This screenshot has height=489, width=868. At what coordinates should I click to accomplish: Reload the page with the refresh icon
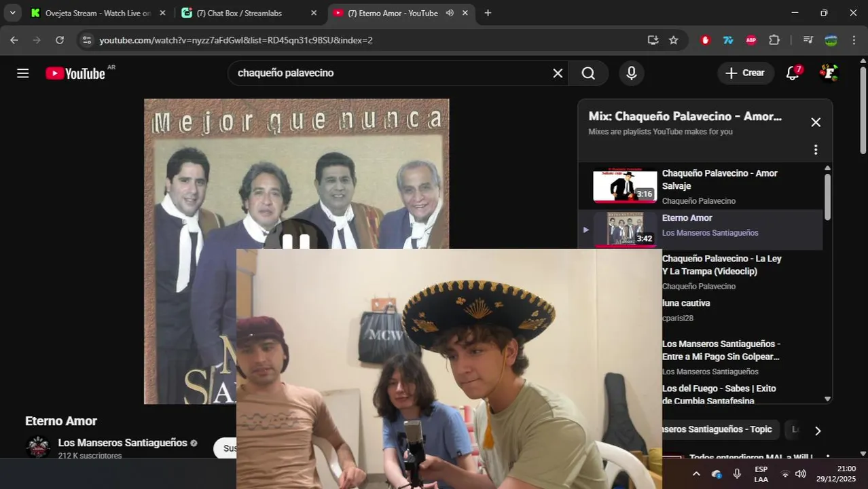60,40
